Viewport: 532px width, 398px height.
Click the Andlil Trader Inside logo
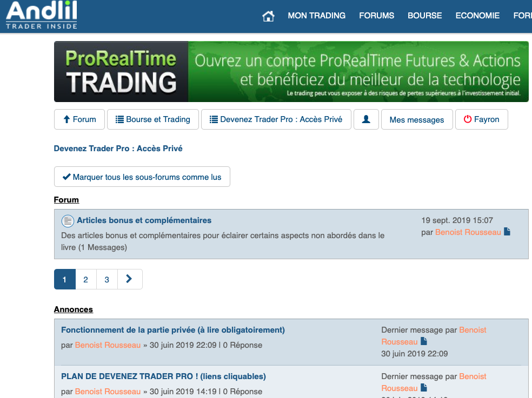(x=42, y=15)
